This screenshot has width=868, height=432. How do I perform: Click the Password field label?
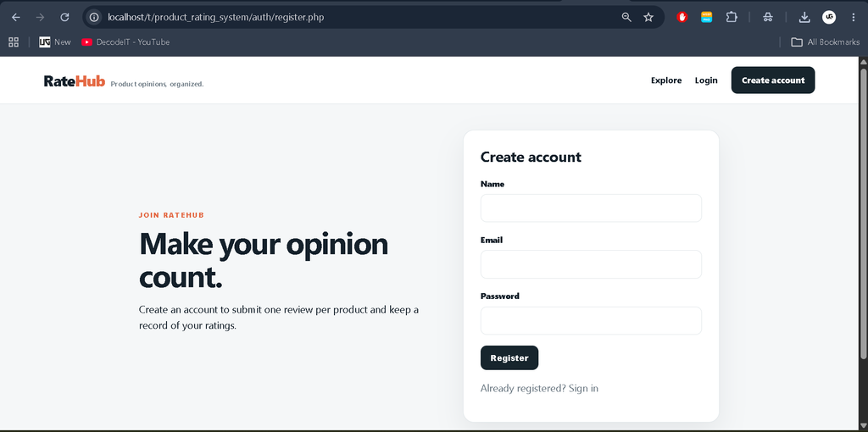[x=500, y=296]
